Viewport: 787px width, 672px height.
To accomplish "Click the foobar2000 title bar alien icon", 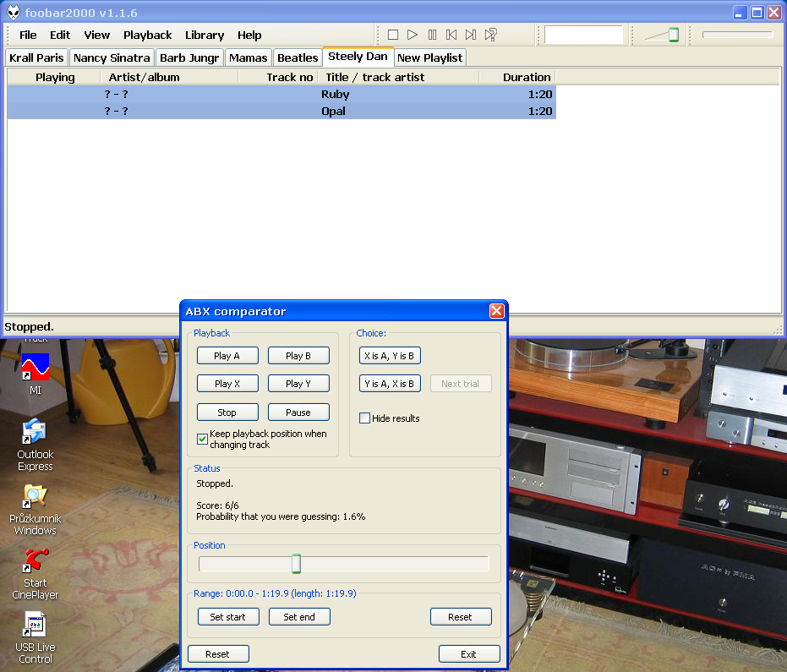I will click(x=14, y=13).
